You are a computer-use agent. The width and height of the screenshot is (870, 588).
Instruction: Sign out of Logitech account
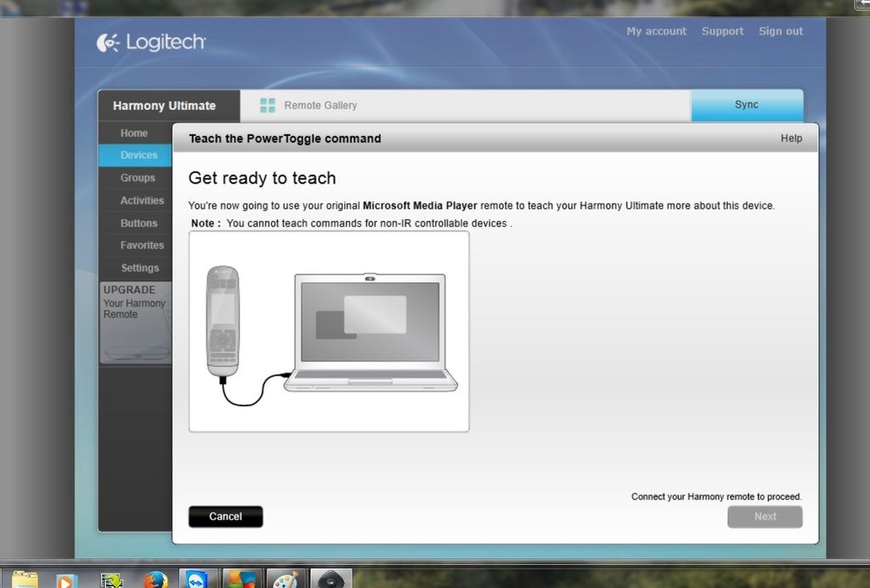(781, 31)
